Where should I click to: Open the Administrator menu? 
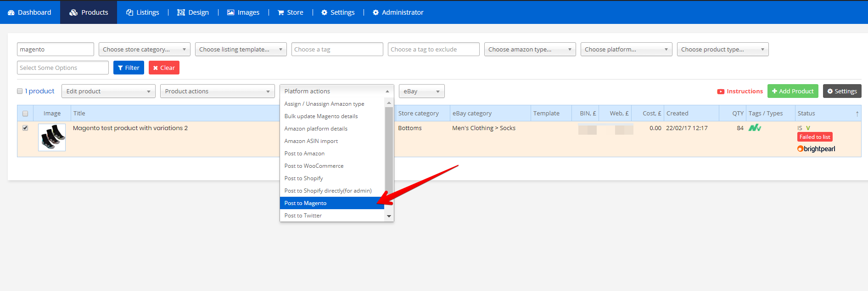tap(398, 12)
